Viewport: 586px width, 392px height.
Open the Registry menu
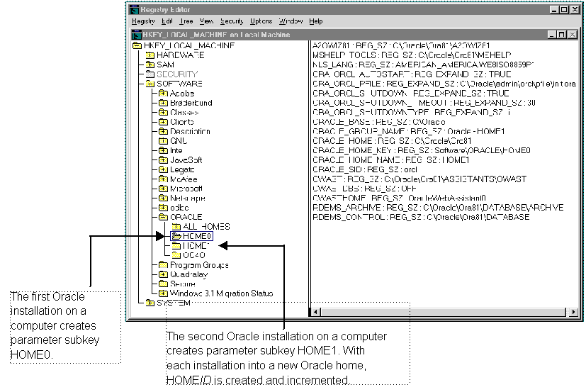[142, 22]
